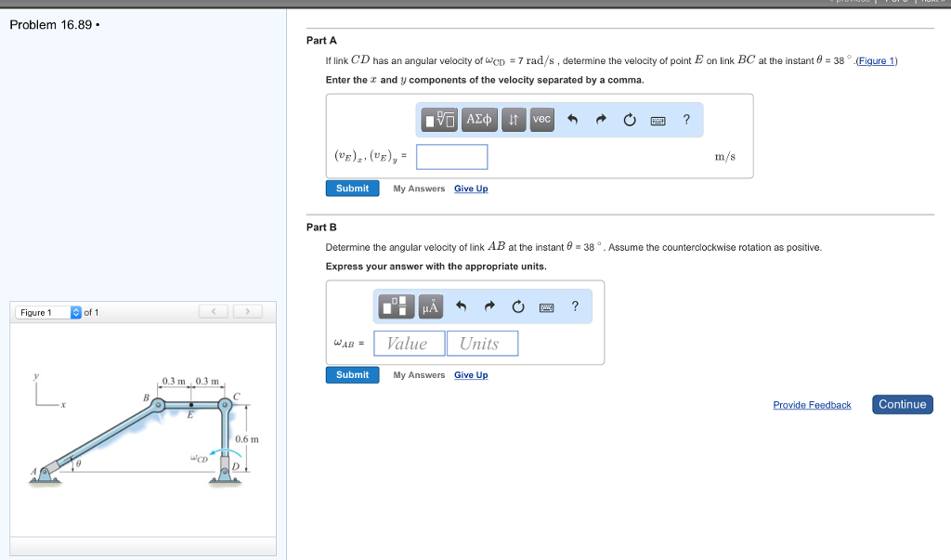Click My Answers in Part B
Image resolution: width=951 pixels, height=560 pixels.
(419, 375)
